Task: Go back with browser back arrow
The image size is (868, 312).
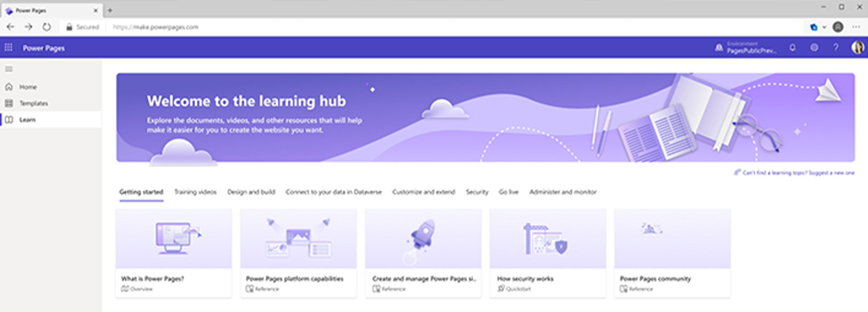Action: [x=10, y=27]
